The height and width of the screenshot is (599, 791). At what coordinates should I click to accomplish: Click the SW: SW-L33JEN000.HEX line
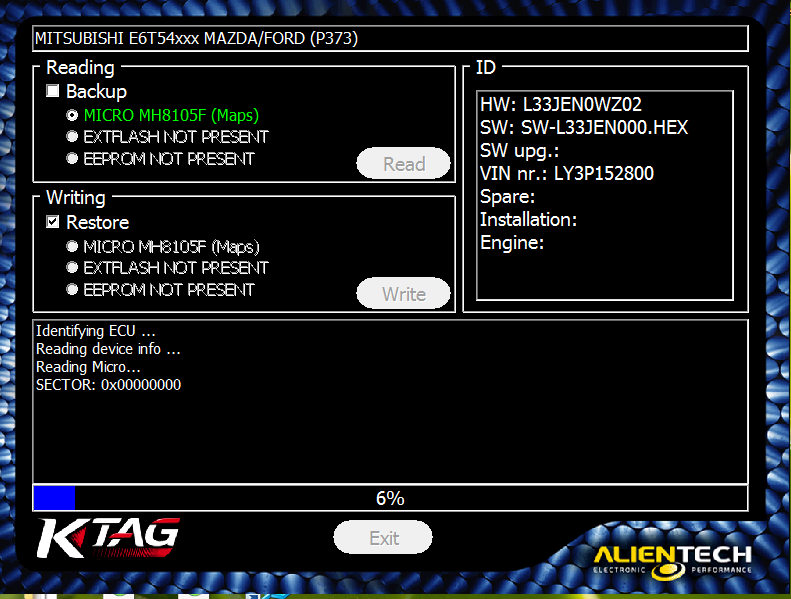584,128
